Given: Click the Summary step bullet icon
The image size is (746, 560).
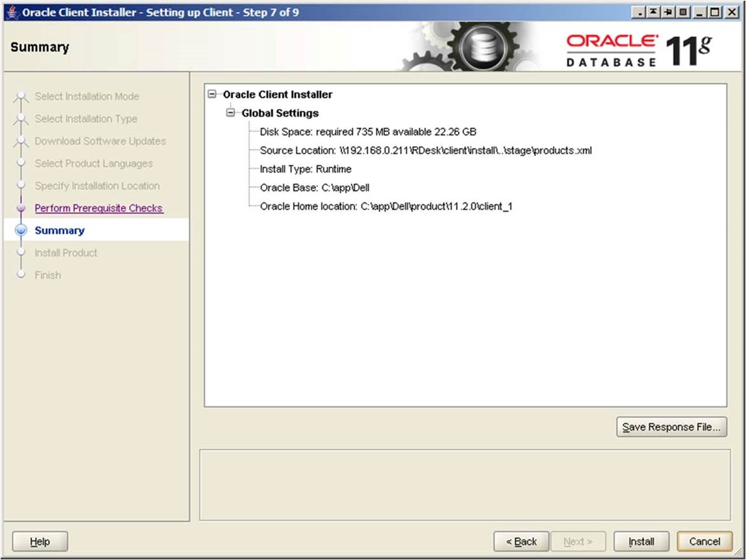Looking at the screenshot, I should [21, 230].
